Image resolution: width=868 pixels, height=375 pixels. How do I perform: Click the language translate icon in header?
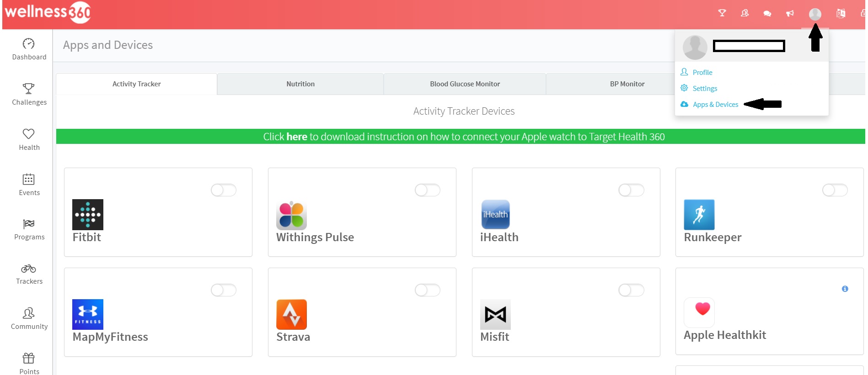[841, 13]
